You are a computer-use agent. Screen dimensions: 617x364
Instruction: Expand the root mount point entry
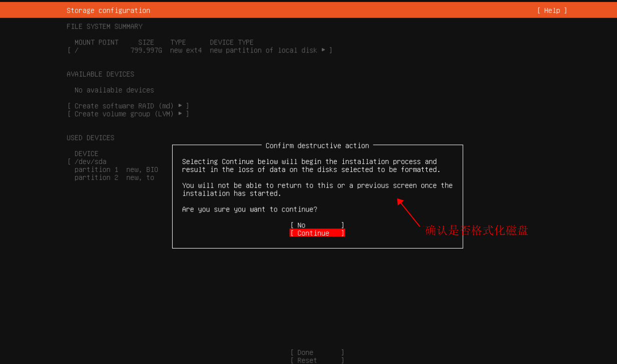click(x=200, y=50)
